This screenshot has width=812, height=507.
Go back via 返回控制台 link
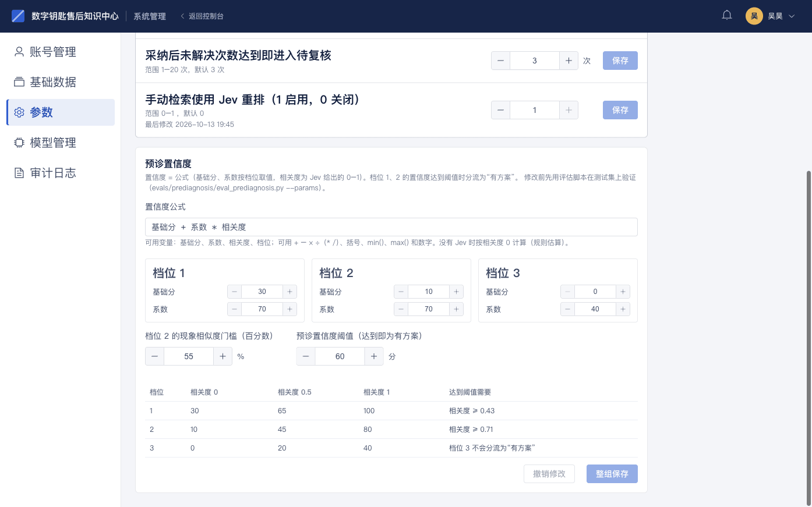click(202, 16)
